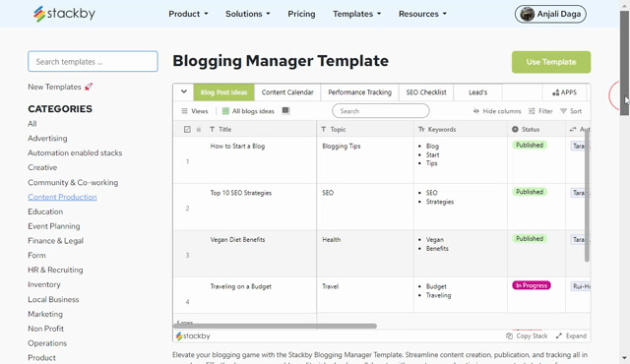Select the Marketing category
This screenshot has width=630, height=364.
(x=45, y=314)
